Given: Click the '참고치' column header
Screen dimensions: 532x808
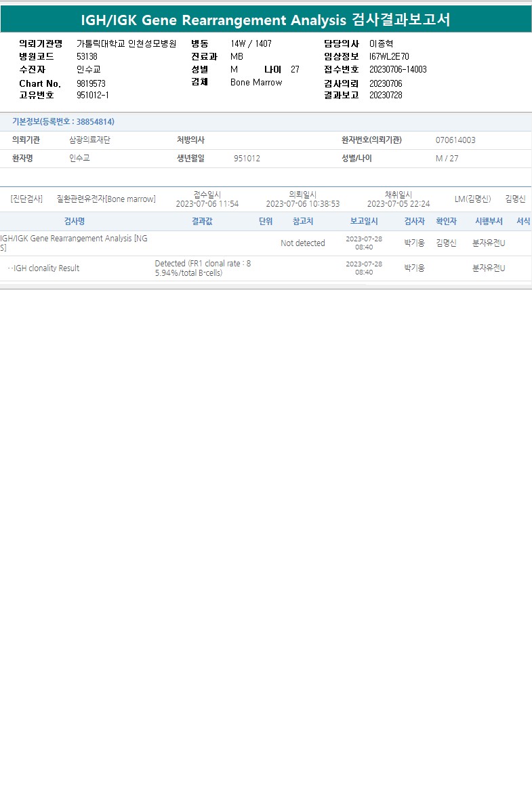Looking at the screenshot, I should click(x=303, y=221).
